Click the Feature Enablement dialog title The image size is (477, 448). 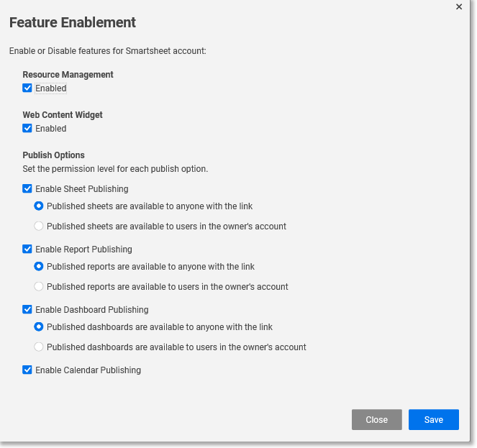coord(73,22)
